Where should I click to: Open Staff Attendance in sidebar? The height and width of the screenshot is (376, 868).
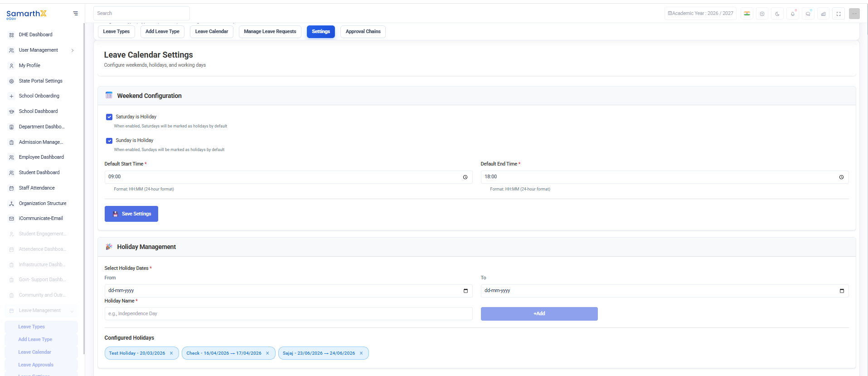(37, 188)
